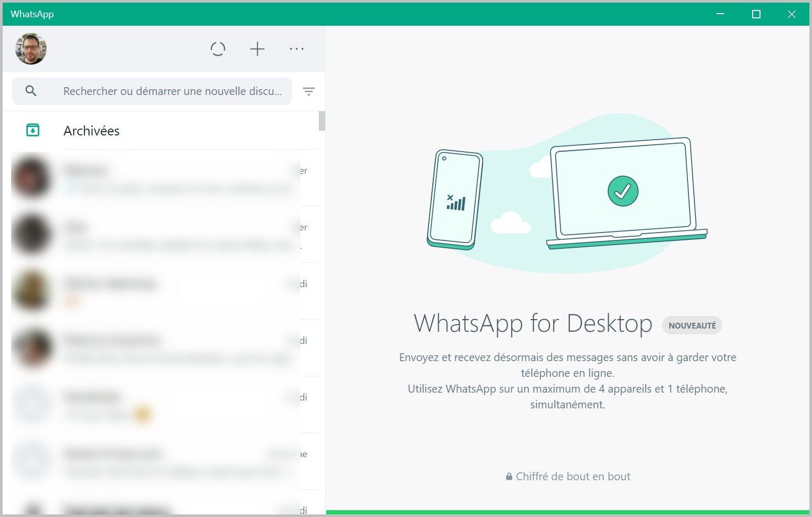Image resolution: width=812 pixels, height=517 pixels.
Task: Maximize the WhatsApp window
Action: click(756, 14)
